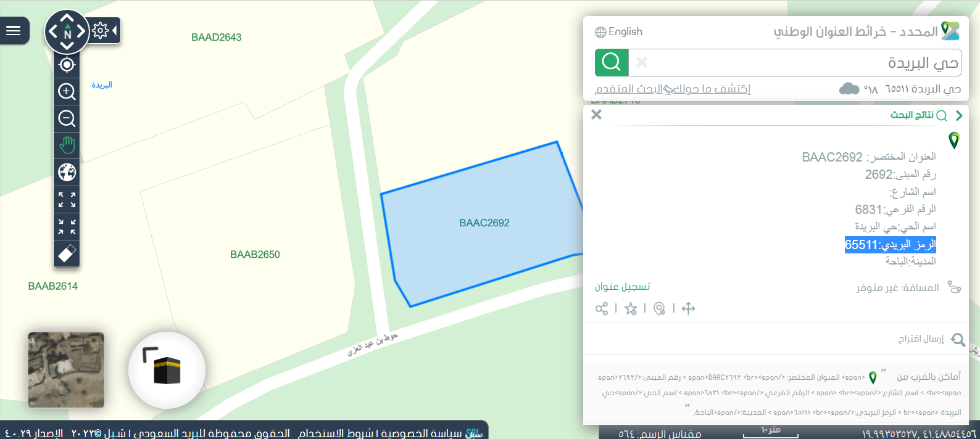980x439 pixels.
Task: Pan map down with compass arrow
Action: click(67, 46)
